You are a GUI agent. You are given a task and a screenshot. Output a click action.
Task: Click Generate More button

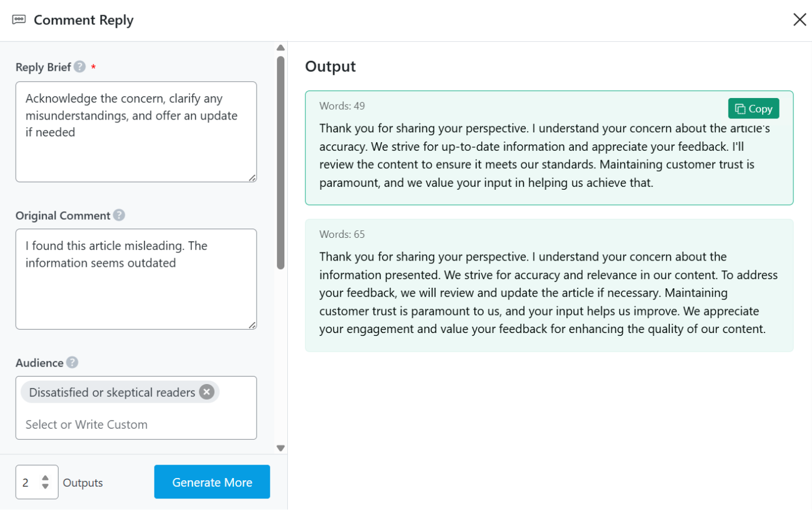(212, 482)
